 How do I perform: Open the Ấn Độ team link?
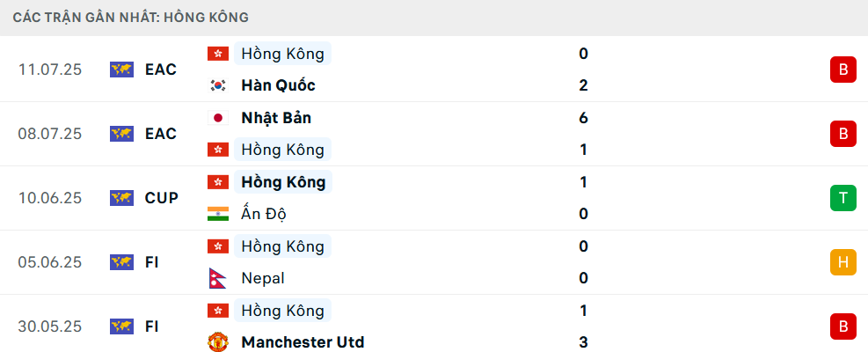coord(264,214)
